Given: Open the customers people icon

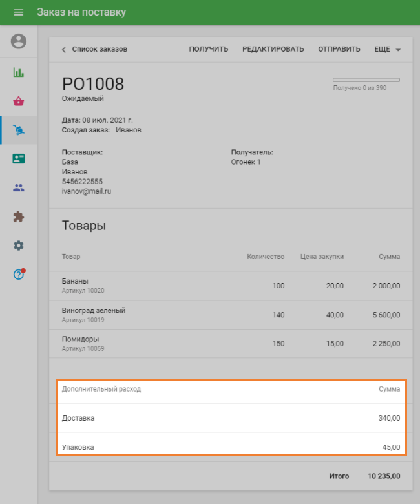Looking at the screenshot, I should click(19, 188).
